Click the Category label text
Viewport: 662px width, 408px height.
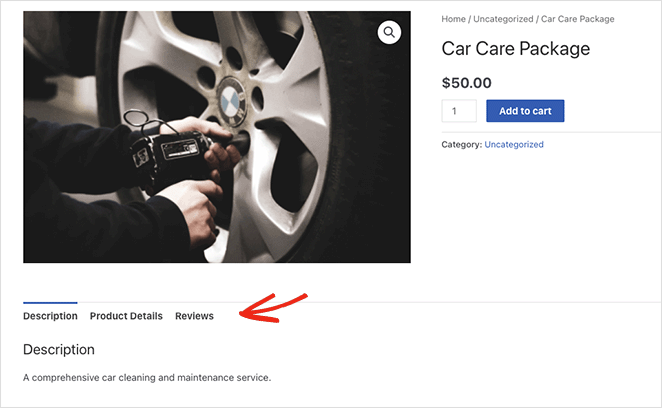click(461, 145)
